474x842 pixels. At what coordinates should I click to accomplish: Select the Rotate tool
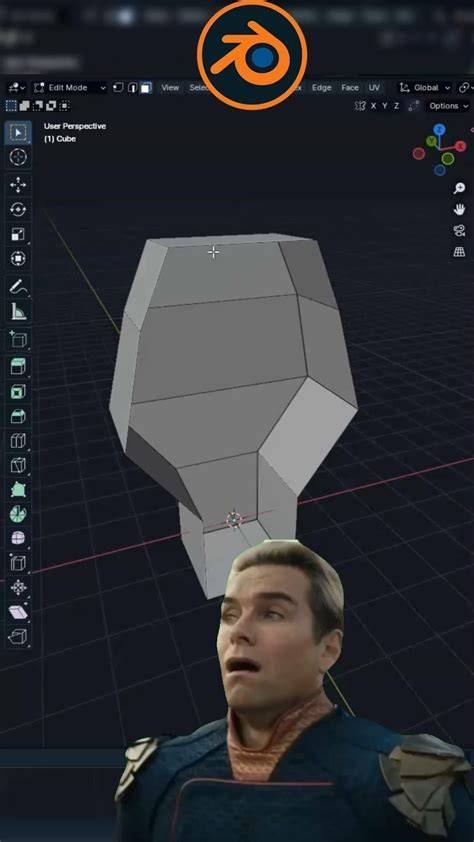(18, 209)
